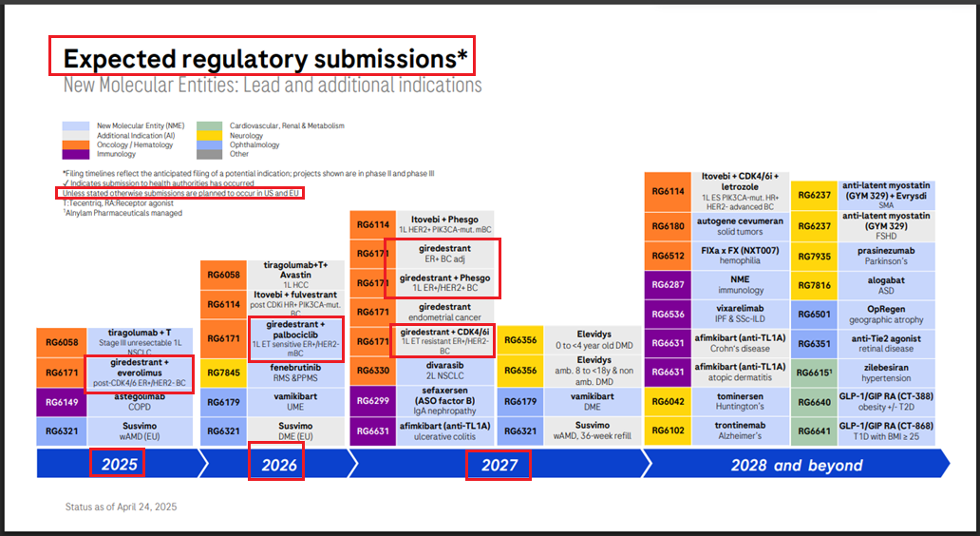Select the "divarasib 2L NSCLC" cell
The image size is (980, 536).
445,371
